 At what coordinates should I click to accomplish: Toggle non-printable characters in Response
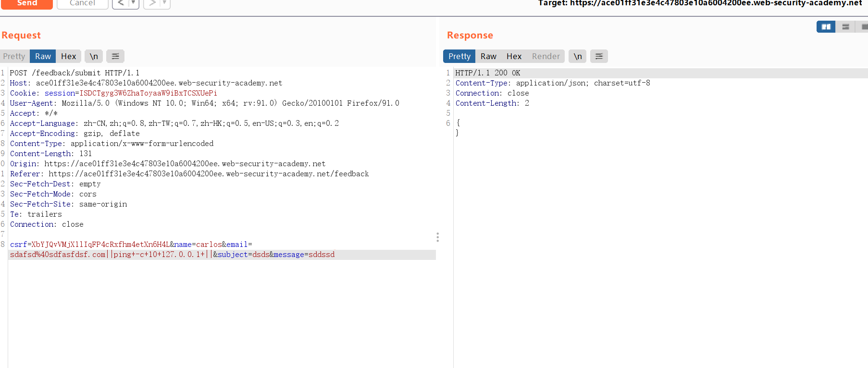(578, 56)
